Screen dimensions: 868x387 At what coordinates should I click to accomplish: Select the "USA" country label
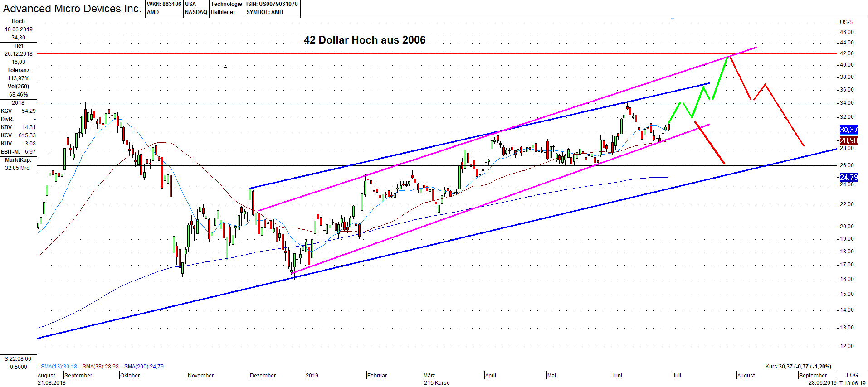(190, 4)
